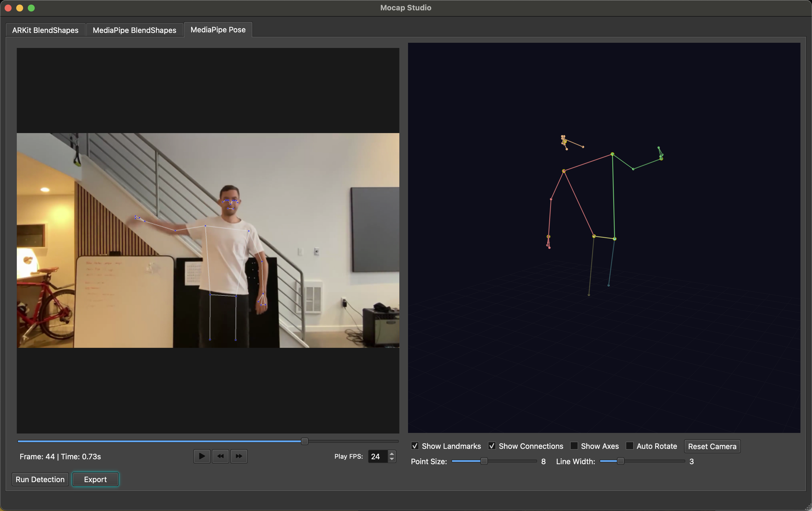Click the video preview frame

click(208, 240)
